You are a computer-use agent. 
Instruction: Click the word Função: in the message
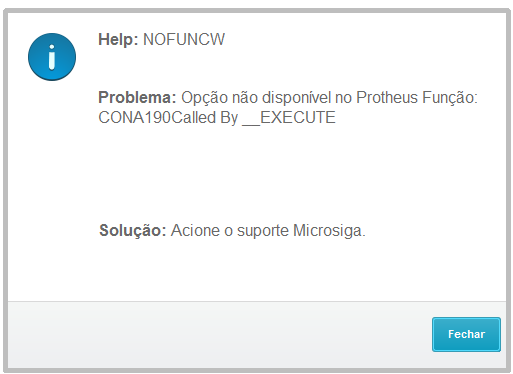[450, 98]
